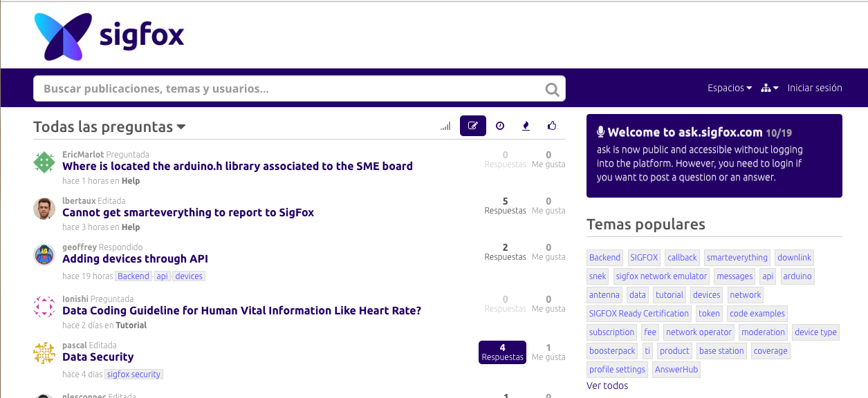Viewport: 868px width, 398px height.
Task: Sort questions by signal bars icon
Action: 445,126
